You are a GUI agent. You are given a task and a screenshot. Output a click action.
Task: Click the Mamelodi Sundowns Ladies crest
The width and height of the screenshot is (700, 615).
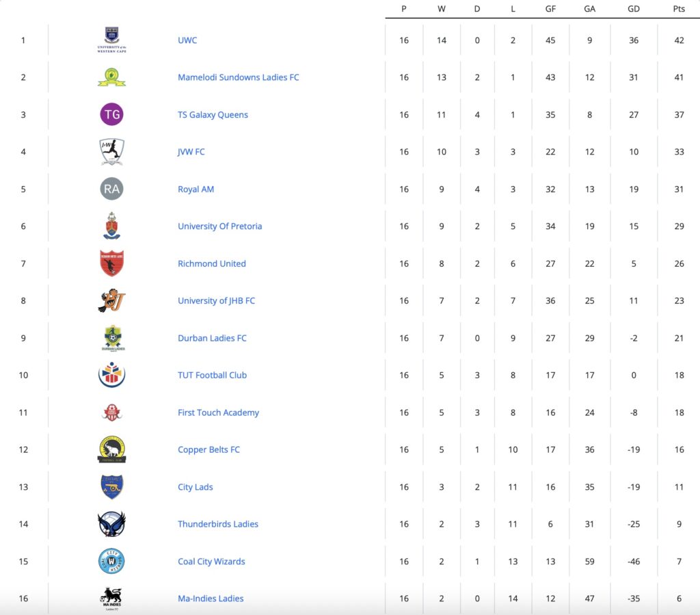[x=111, y=77]
